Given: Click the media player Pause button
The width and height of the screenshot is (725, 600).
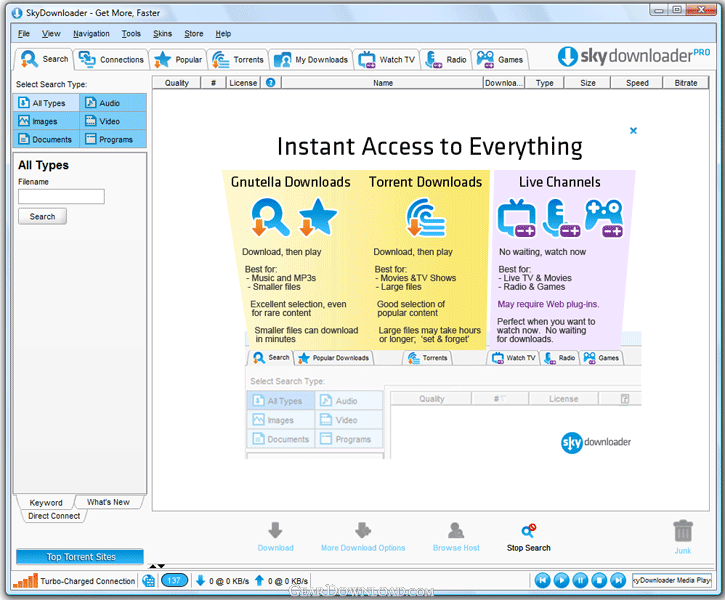Looking at the screenshot, I should click(x=580, y=580).
